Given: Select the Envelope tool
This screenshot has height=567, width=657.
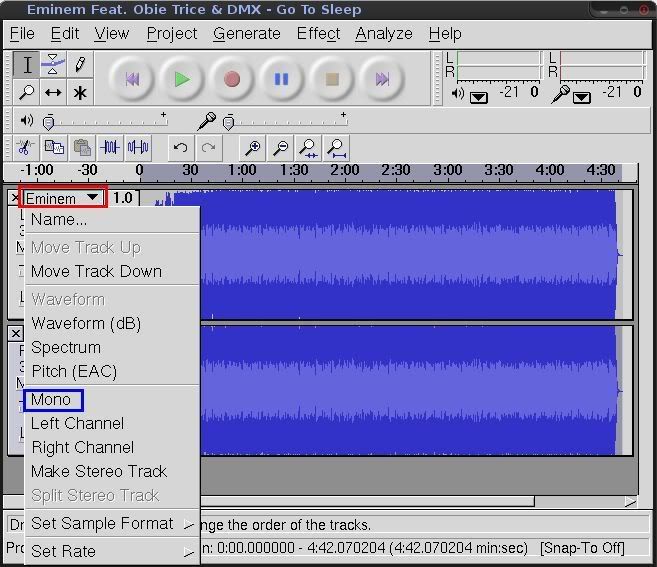Looking at the screenshot, I should (x=53, y=65).
